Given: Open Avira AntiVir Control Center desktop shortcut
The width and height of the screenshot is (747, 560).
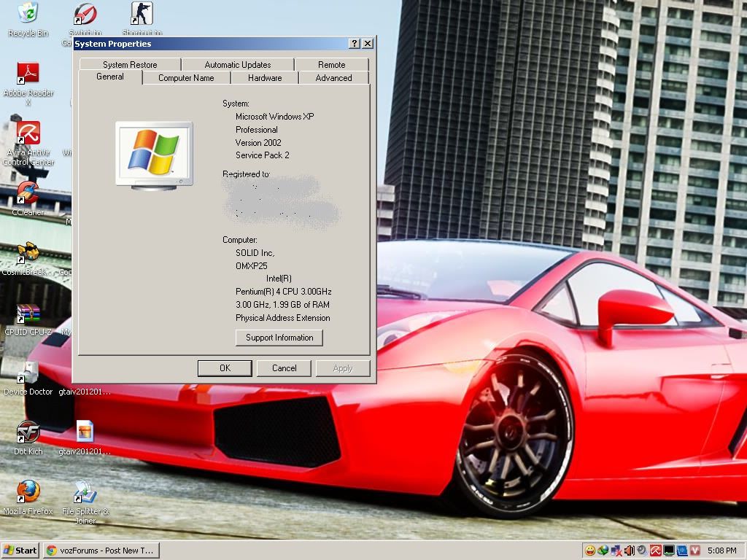Looking at the screenshot, I should click(x=28, y=134).
